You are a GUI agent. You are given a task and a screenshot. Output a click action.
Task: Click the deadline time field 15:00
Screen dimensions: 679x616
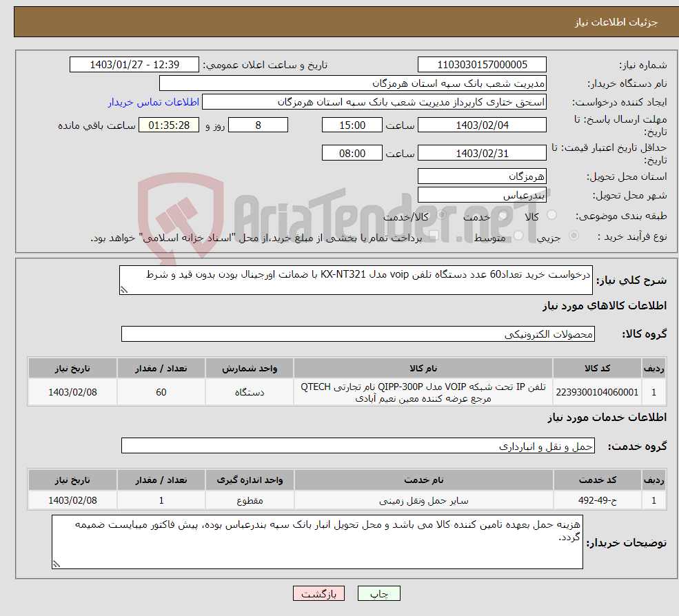352,125
